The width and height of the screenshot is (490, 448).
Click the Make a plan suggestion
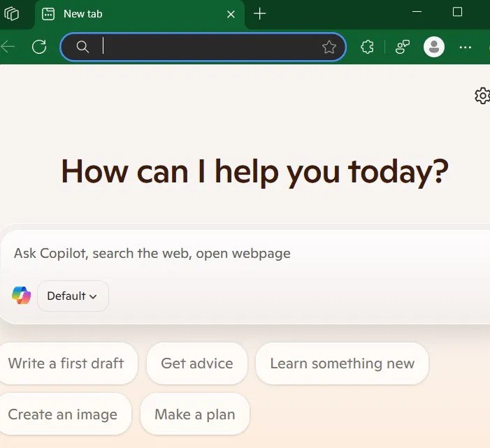pos(194,414)
